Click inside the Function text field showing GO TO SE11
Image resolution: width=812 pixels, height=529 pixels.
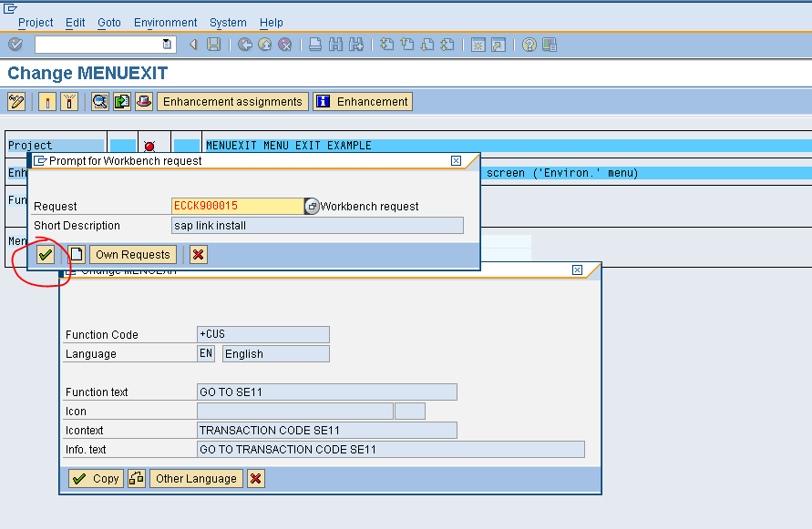tap(326, 392)
